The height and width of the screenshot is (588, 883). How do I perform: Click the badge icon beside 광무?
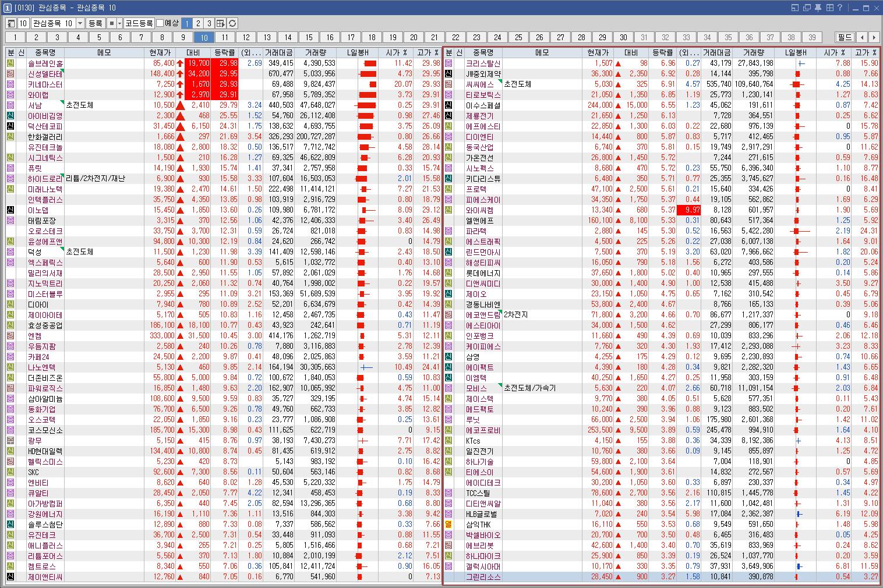[x=10, y=441]
